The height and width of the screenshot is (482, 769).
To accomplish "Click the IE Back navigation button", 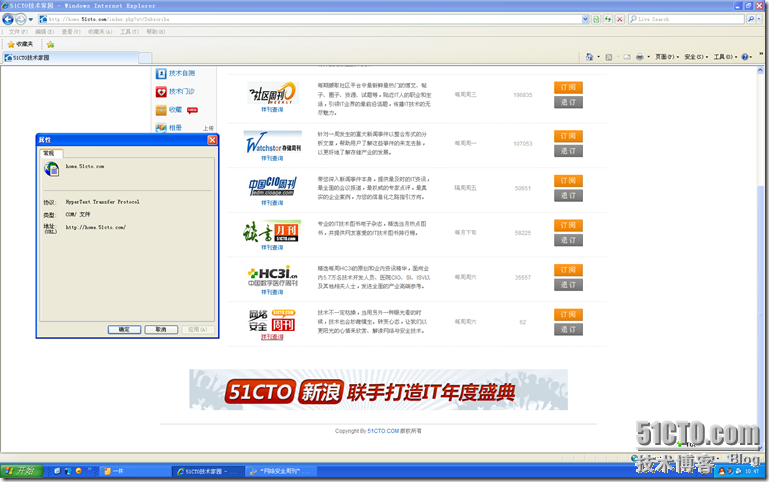I will pyautogui.click(x=8, y=19).
